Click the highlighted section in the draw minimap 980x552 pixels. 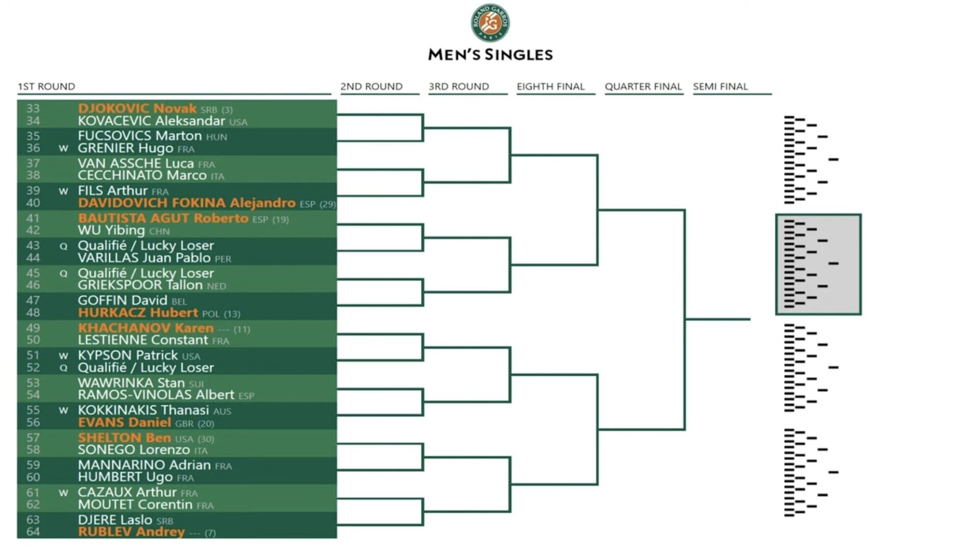(818, 264)
